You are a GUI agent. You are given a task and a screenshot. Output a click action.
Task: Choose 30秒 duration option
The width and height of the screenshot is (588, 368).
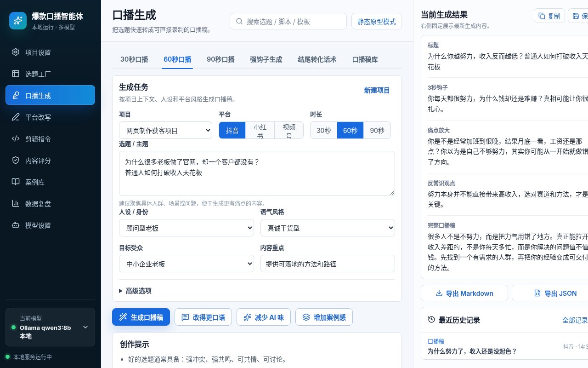click(324, 130)
